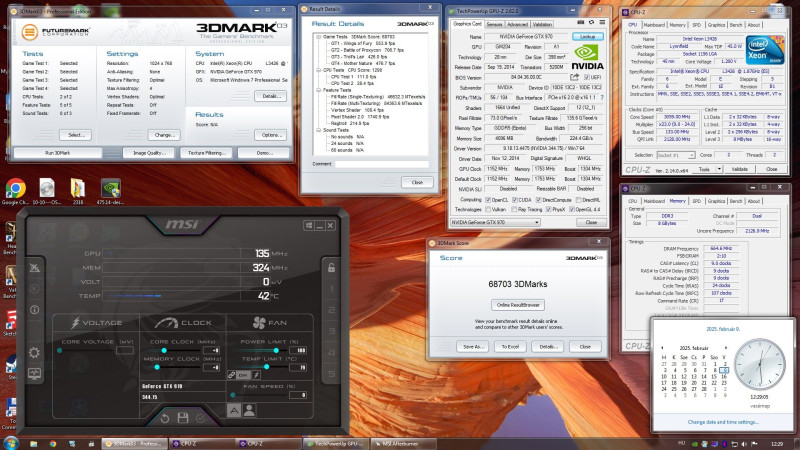Collapse the Game Tests tree node
Image resolution: width=800 pixels, height=450 pixels.
(x=318, y=37)
